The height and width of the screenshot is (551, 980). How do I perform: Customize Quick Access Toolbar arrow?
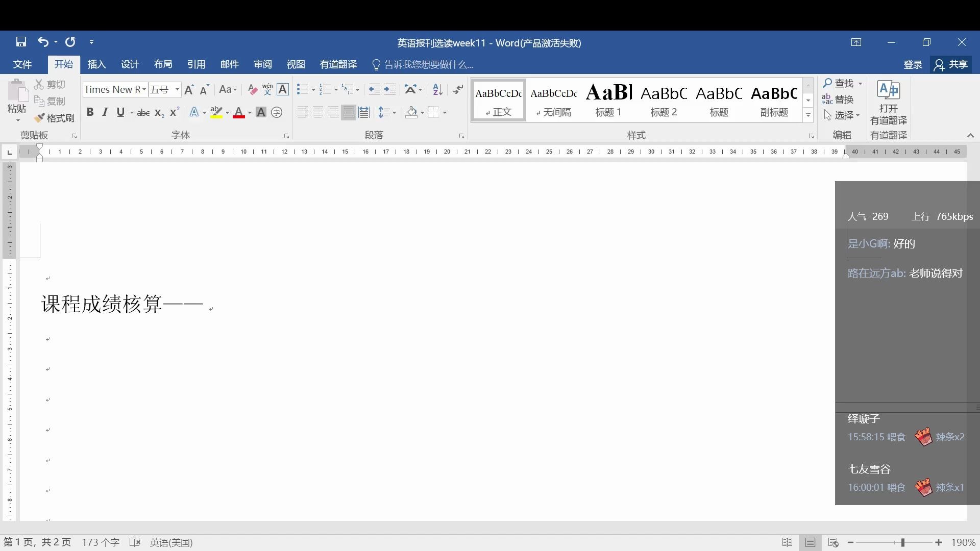pyautogui.click(x=91, y=42)
